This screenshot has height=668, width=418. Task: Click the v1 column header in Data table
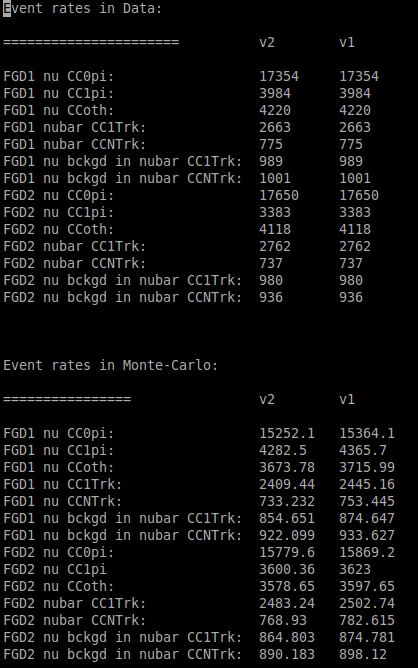point(347,43)
